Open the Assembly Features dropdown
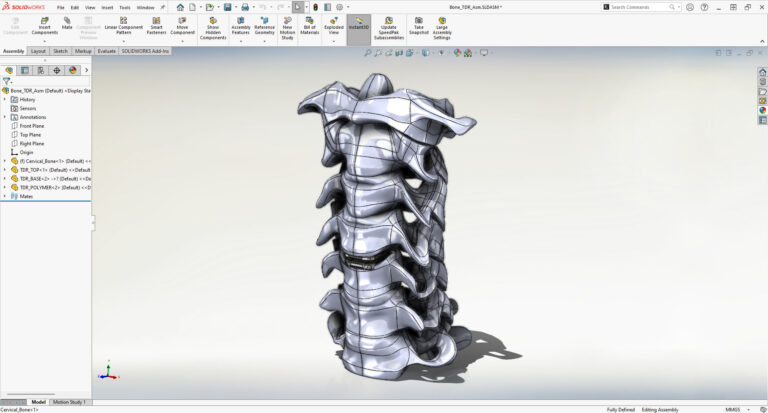Screen dimensions: 768x413 [241, 40]
